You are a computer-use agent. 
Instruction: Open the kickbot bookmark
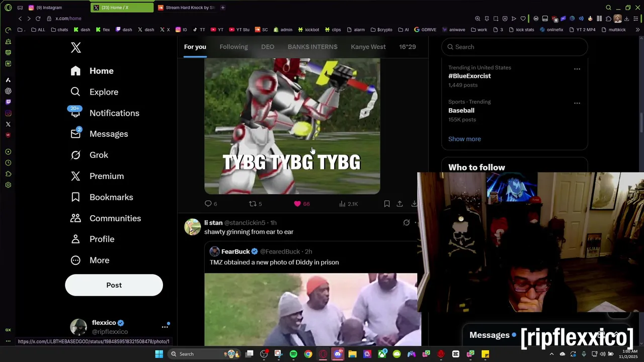pos(308,30)
